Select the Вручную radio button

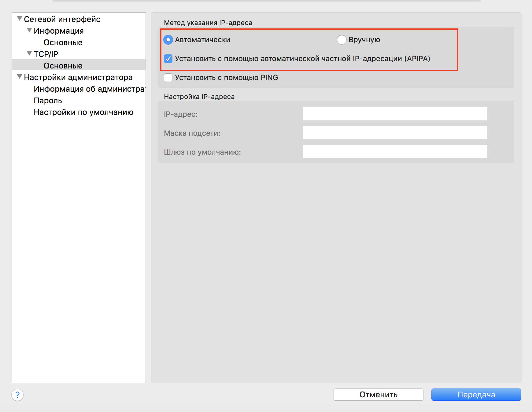tap(342, 40)
